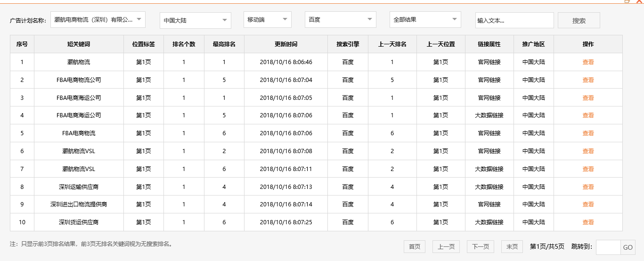Click 大数据链接 in the 深圳货运供应商 row
644x261 pixels.
[x=489, y=222]
